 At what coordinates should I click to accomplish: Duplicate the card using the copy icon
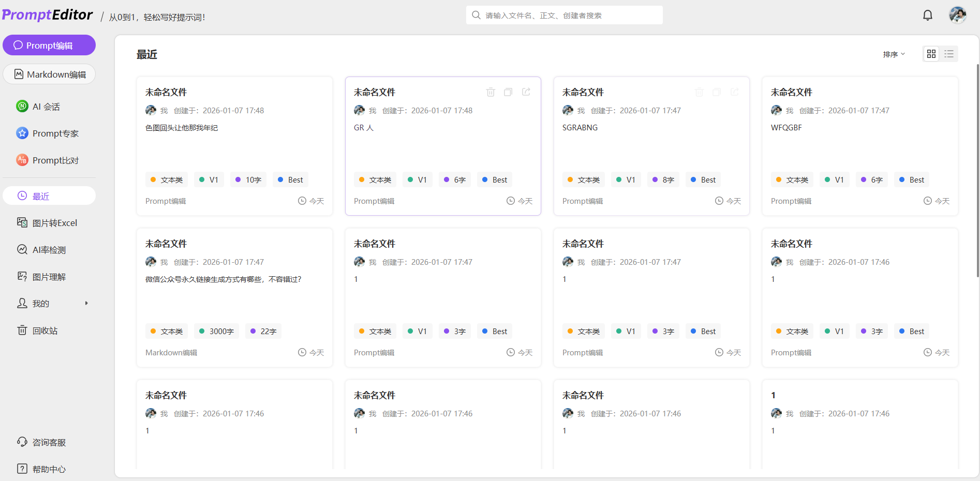point(508,92)
